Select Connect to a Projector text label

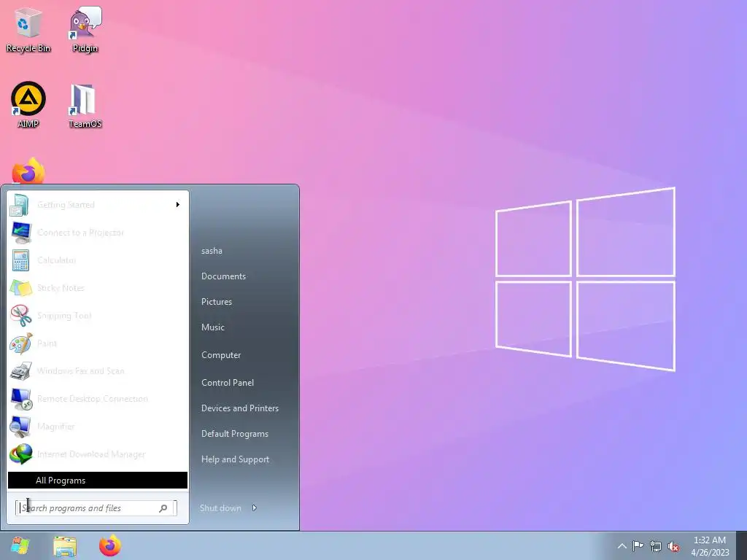coord(80,233)
